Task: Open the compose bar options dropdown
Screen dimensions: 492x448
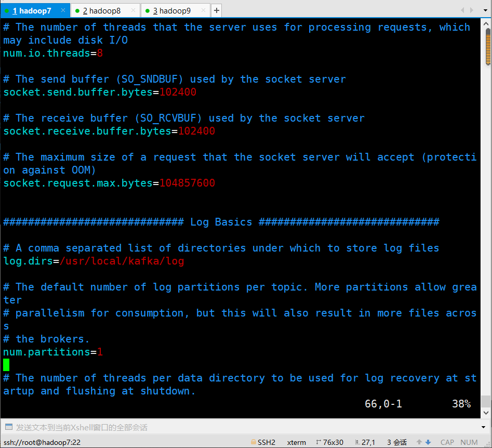Action: pyautogui.click(x=483, y=427)
